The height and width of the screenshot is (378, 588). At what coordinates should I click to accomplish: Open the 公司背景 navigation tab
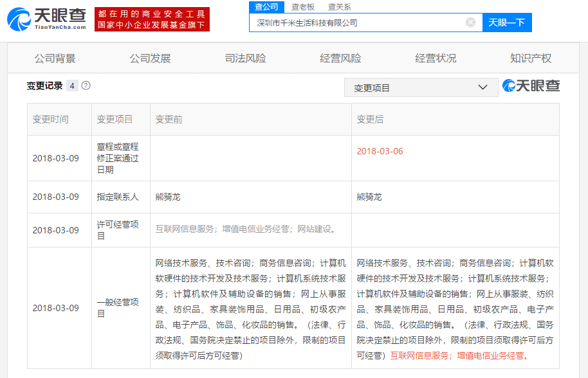pyautogui.click(x=55, y=59)
